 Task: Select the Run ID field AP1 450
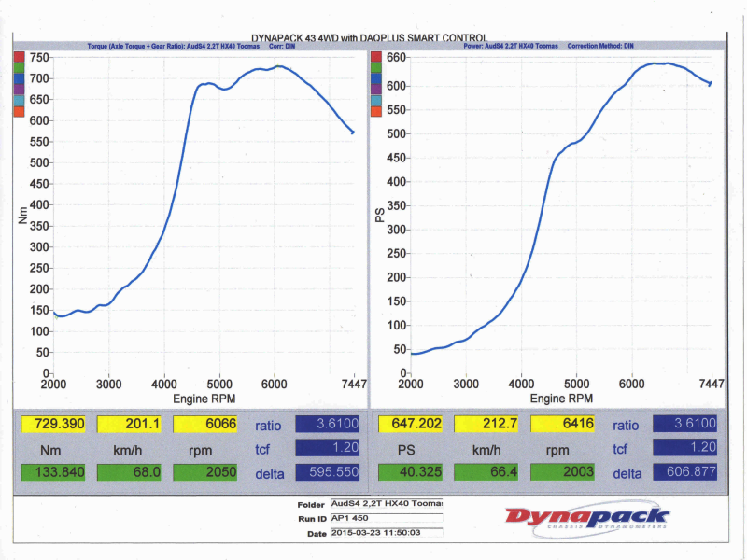click(387, 518)
